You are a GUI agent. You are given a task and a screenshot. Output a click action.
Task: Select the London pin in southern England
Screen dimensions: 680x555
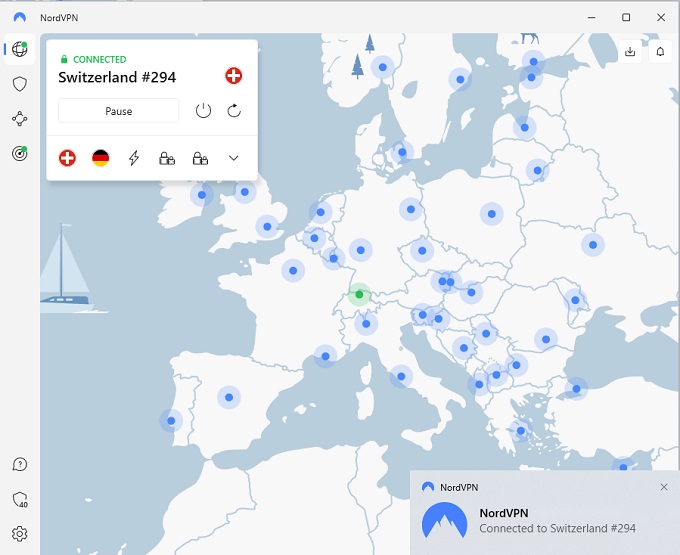coord(267,226)
